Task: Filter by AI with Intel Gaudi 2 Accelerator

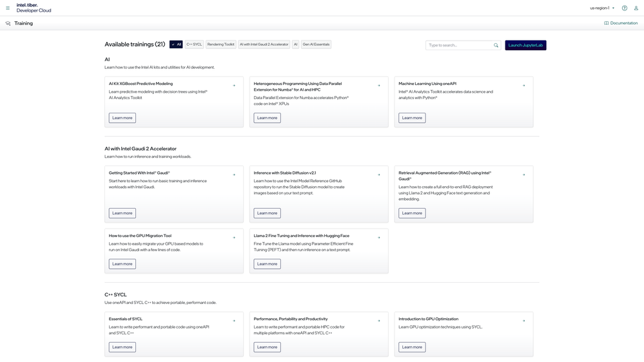Action: pyautogui.click(x=264, y=44)
